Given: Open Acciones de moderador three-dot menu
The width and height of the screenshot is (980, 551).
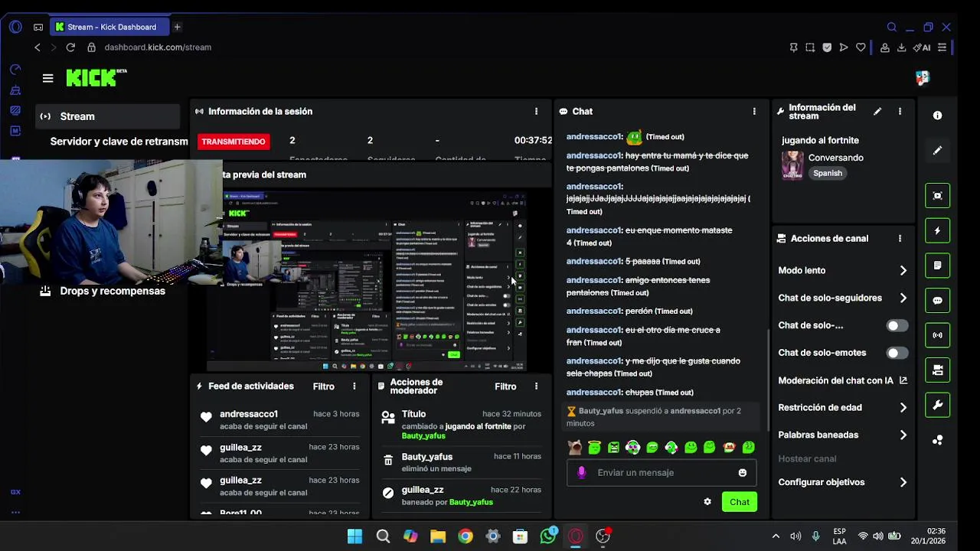Looking at the screenshot, I should tap(536, 386).
